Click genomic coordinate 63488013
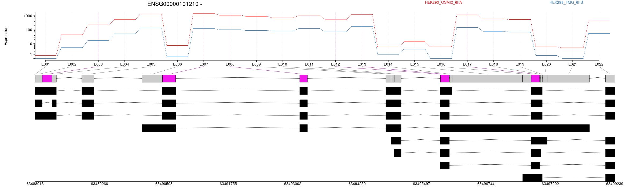644x188 pixels. click(35, 184)
